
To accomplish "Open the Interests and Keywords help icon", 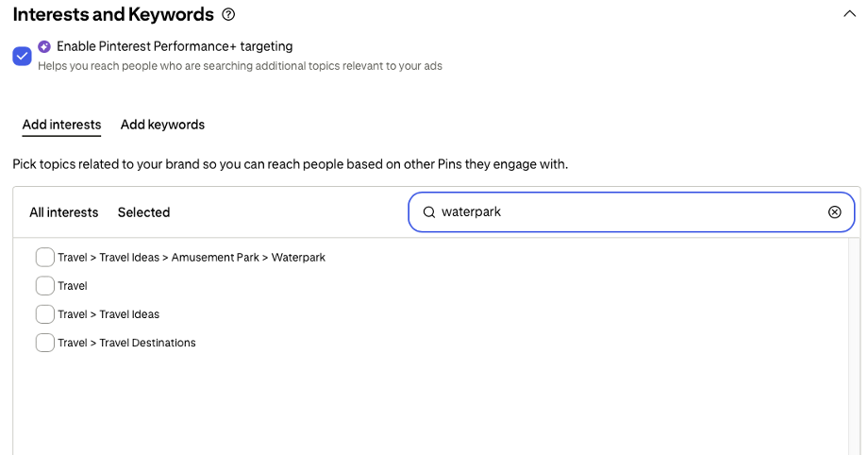I will pyautogui.click(x=228, y=14).
